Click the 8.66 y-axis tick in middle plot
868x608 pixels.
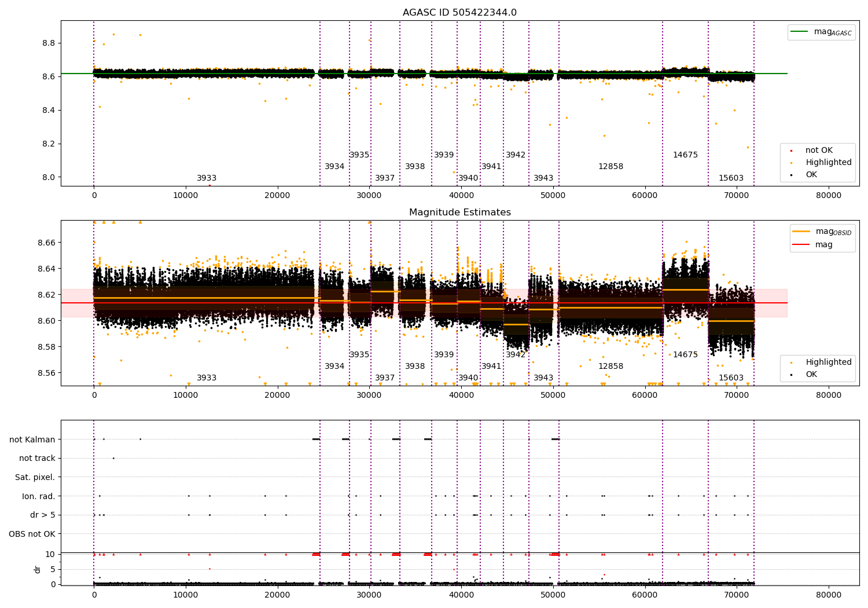pyautogui.click(x=46, y=243)
